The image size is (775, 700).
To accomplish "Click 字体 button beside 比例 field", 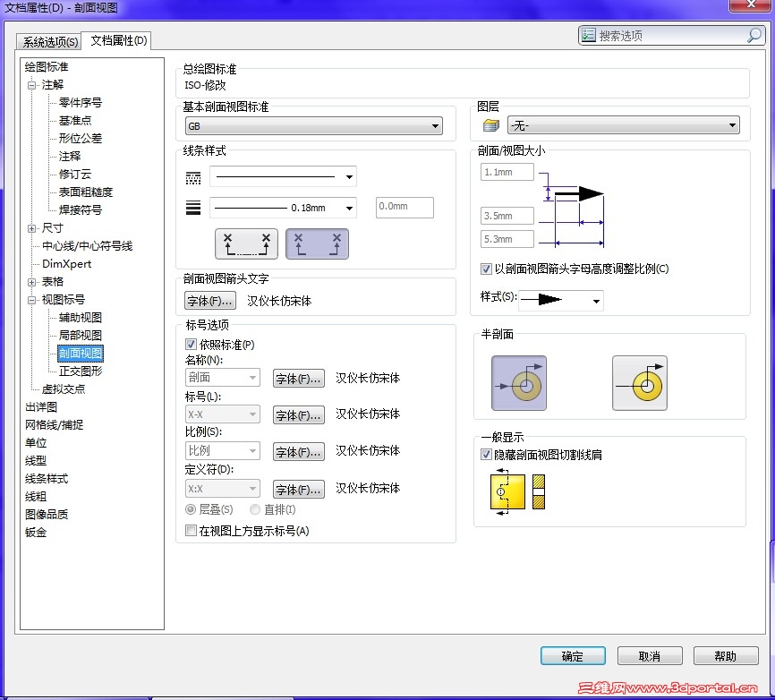I will click(299, 452).
